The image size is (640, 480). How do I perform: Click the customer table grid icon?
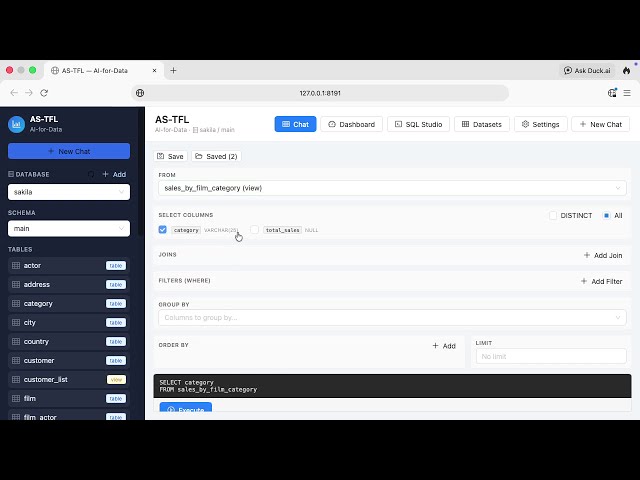point(16,360)
